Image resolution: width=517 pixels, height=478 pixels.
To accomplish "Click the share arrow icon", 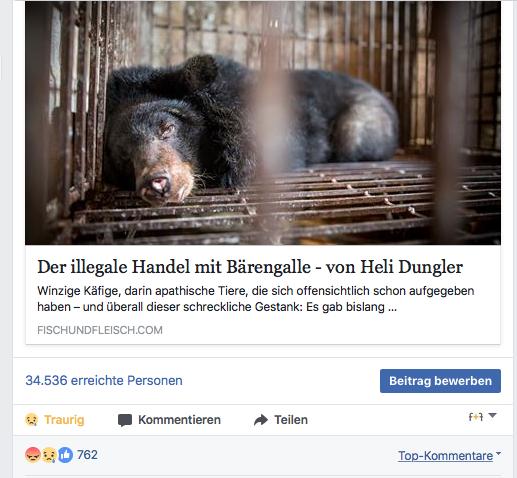I will (x=261, y=420).
